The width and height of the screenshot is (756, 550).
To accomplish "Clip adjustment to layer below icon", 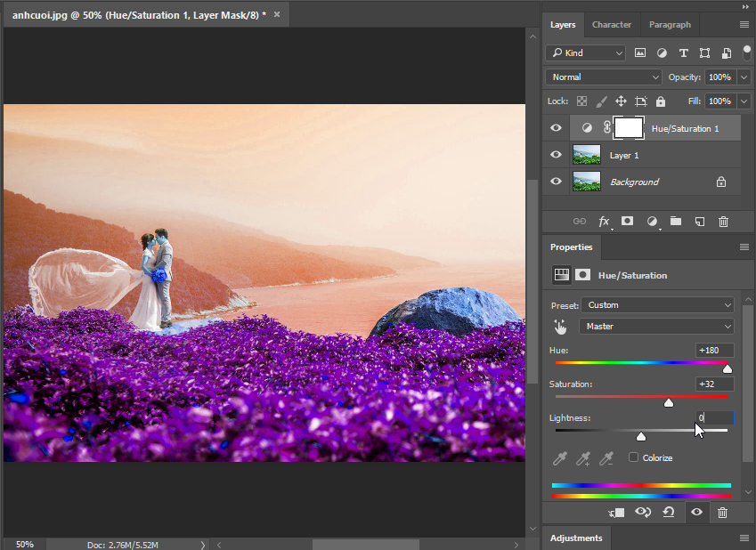I will 616,513.
